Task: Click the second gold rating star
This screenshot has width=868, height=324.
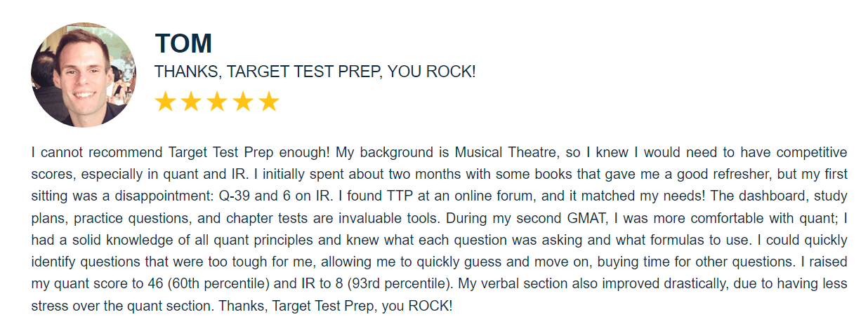Action: [x=191, y=102]
